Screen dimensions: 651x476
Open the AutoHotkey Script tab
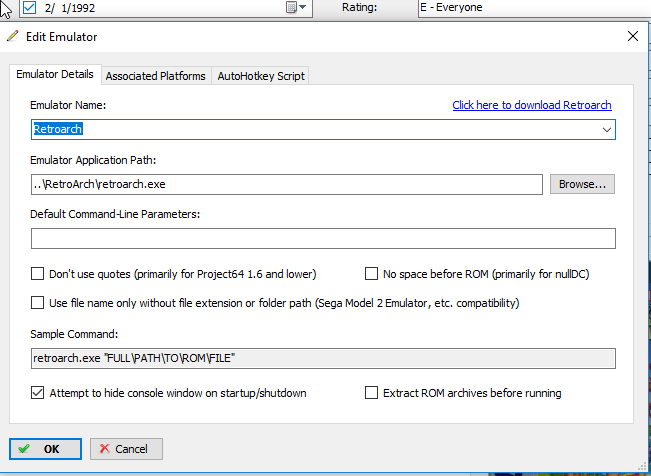tap(261, 76)
